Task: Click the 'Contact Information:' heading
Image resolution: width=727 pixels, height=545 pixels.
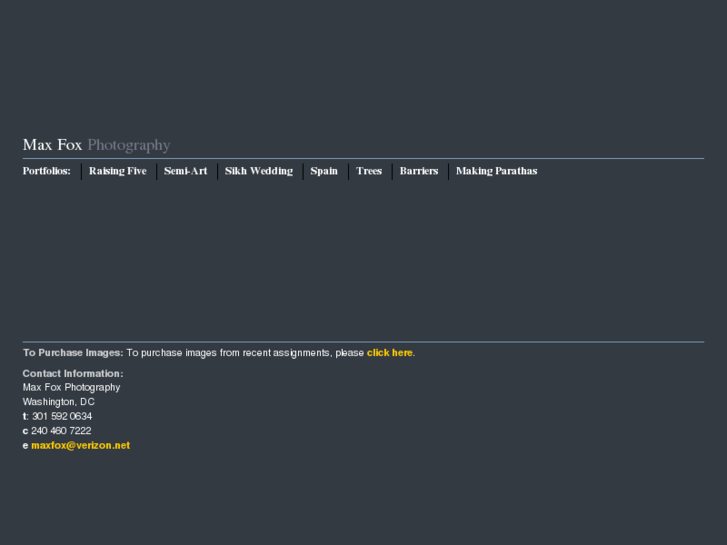Action: (73, 374)
